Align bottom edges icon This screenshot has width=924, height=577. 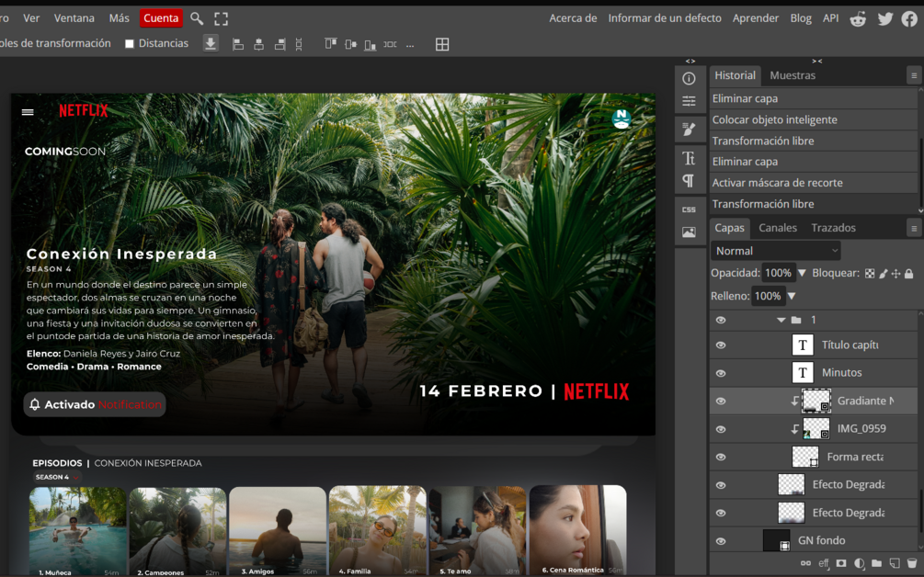[x=371, y=44]
